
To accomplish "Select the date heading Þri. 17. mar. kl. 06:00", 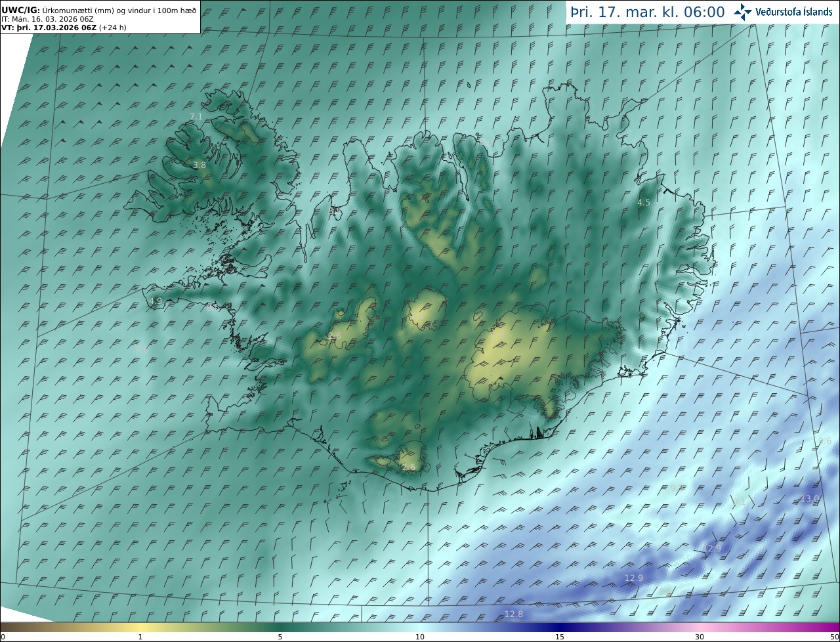I will [x=648, y=12].
